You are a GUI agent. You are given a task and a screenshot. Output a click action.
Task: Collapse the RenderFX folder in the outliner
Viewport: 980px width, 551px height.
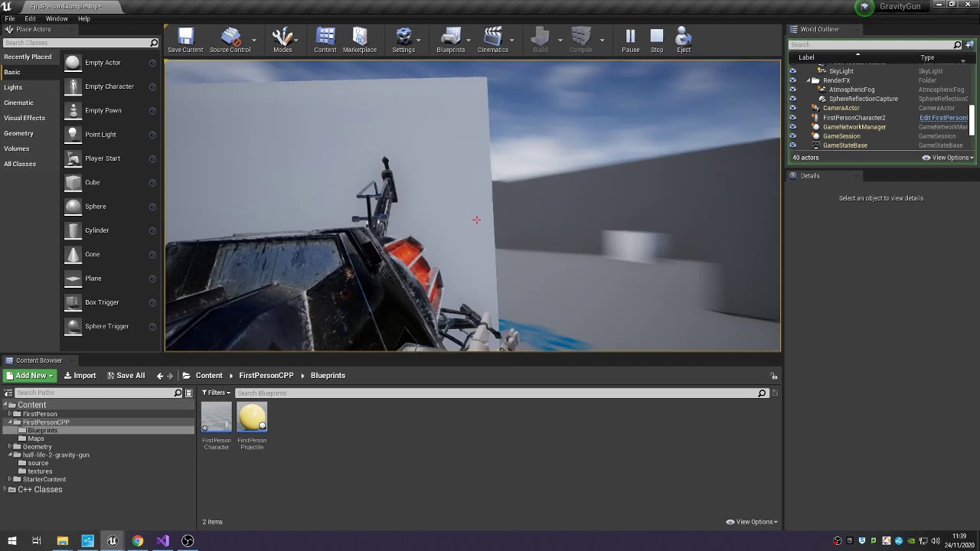(808, 80)
